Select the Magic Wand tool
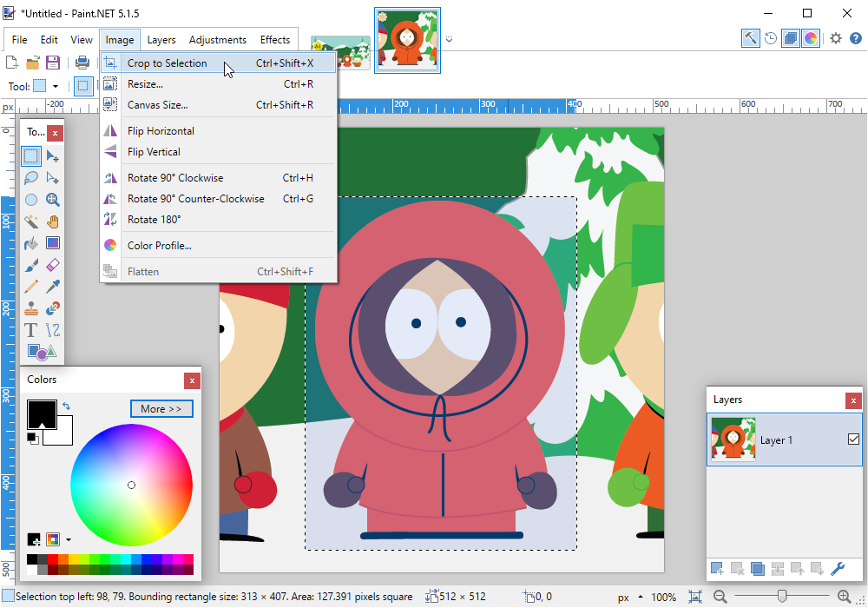Image resolution: width=868 pixels, height=608 pixels. coord(31,221)
